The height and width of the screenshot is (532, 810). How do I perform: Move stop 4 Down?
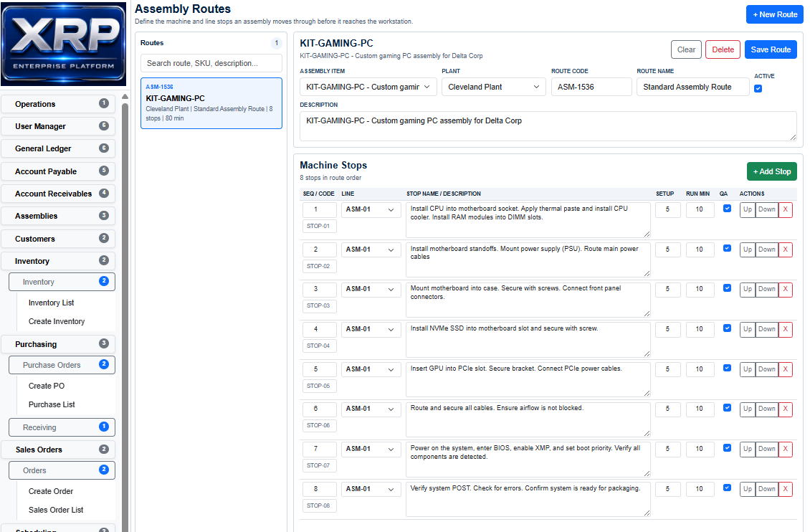pyautogui.click(x=766, y=330)
